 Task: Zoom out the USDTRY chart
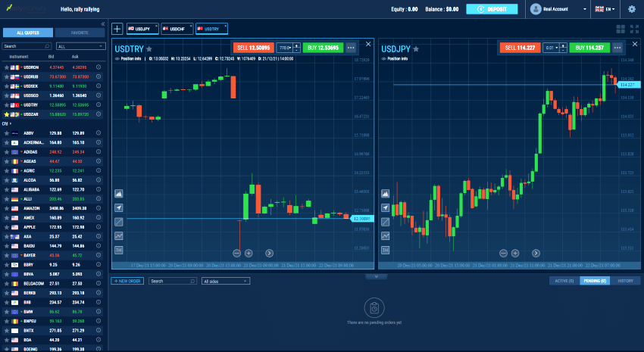237,253
